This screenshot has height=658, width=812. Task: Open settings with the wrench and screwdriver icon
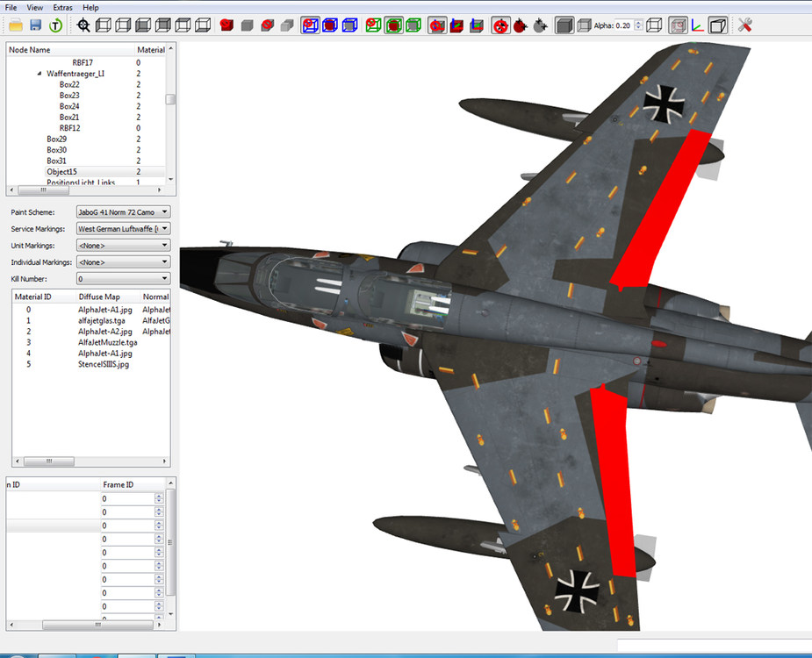(x=745, y=25)
